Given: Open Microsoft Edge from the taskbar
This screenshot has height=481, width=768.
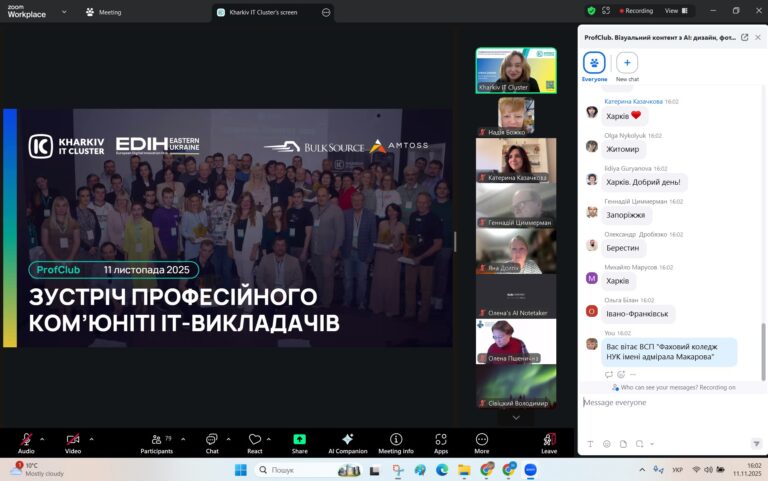Looking at the screenshot, I should [x=442, y=470].
